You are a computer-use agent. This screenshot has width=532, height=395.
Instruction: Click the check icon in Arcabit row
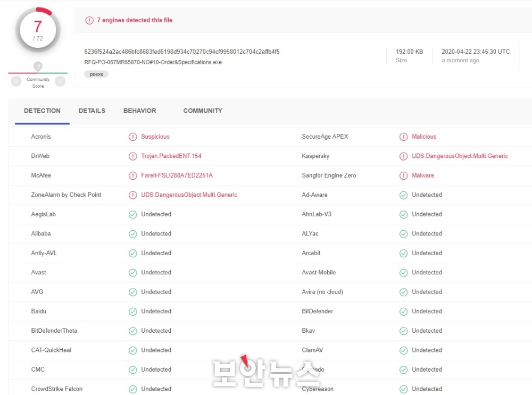tap(403, 253)
